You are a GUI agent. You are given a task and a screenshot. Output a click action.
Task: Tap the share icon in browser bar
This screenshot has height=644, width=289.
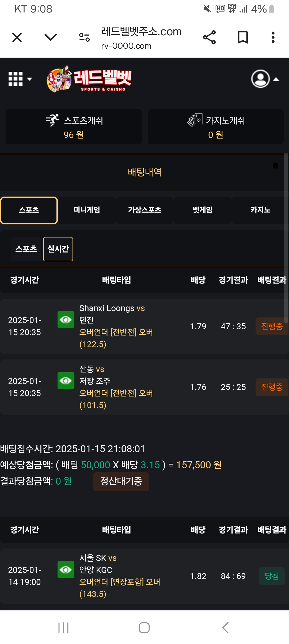tap(209, 37)
